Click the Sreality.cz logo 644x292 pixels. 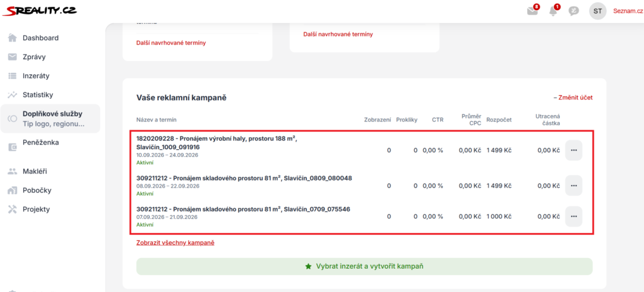click(39, 10)
